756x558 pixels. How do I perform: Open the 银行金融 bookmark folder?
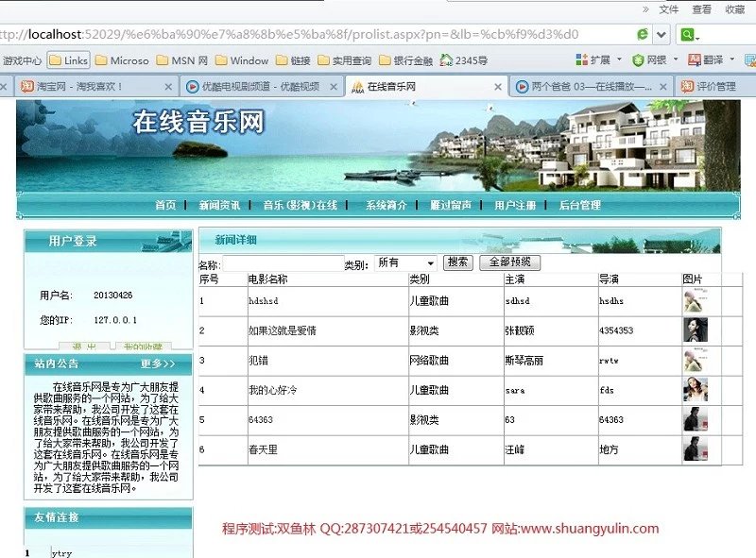(x=405, y=60)
